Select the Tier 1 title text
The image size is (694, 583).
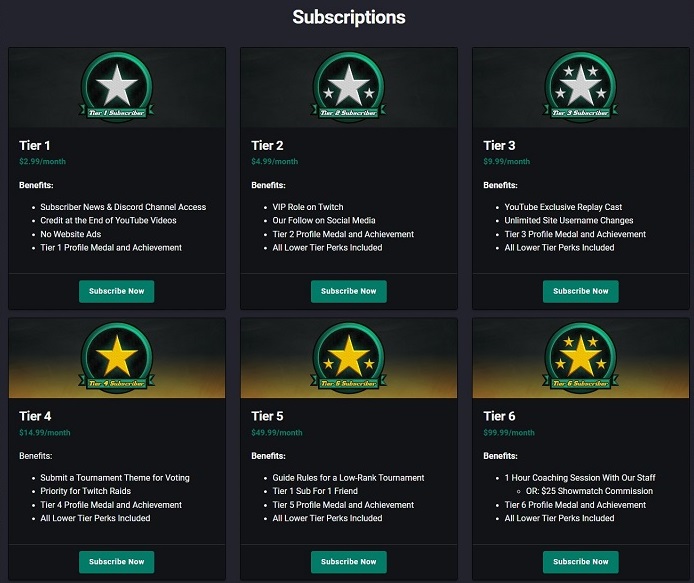click(35, 146)
